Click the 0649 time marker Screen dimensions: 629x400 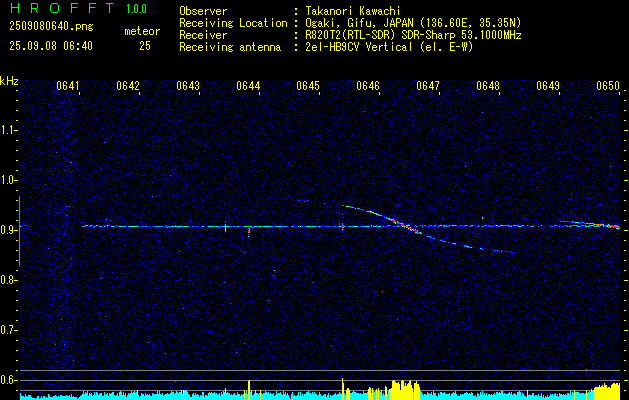pos(548,86)
